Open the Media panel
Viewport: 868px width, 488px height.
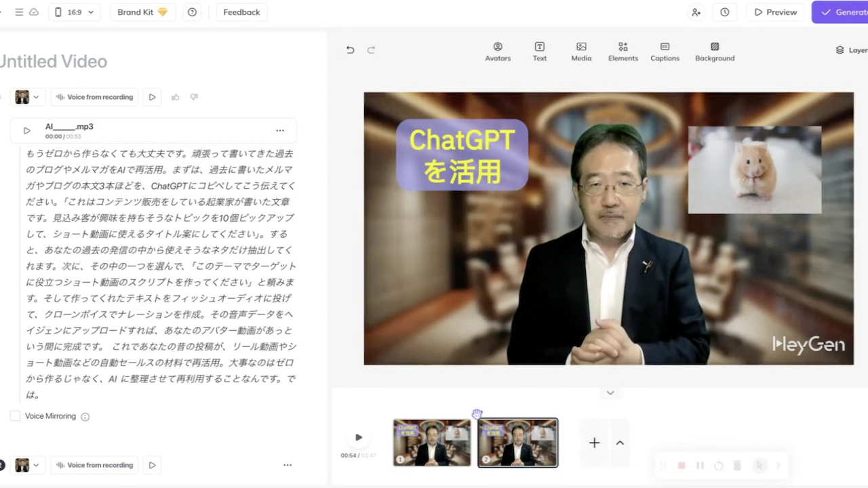[x=581, y=52]
